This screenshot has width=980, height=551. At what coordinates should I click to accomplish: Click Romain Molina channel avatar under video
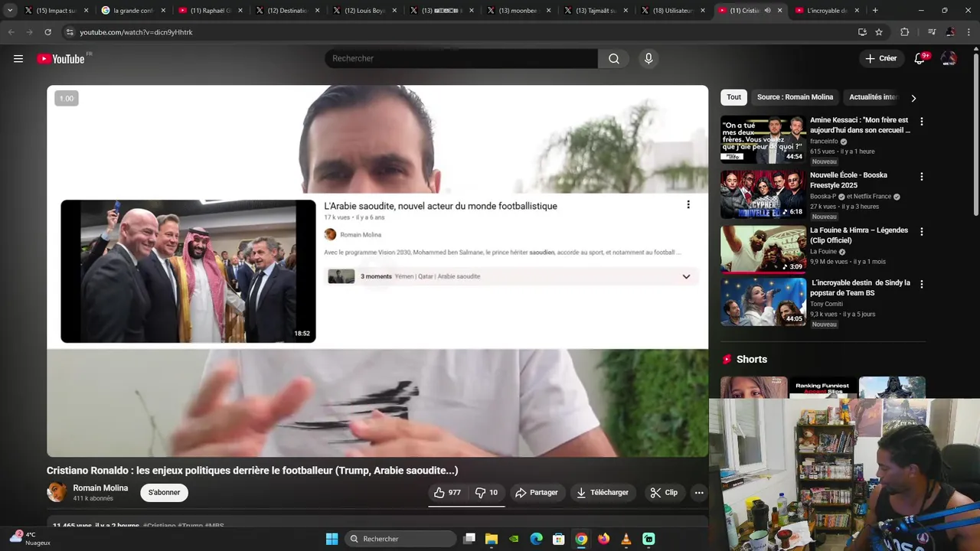57,492
